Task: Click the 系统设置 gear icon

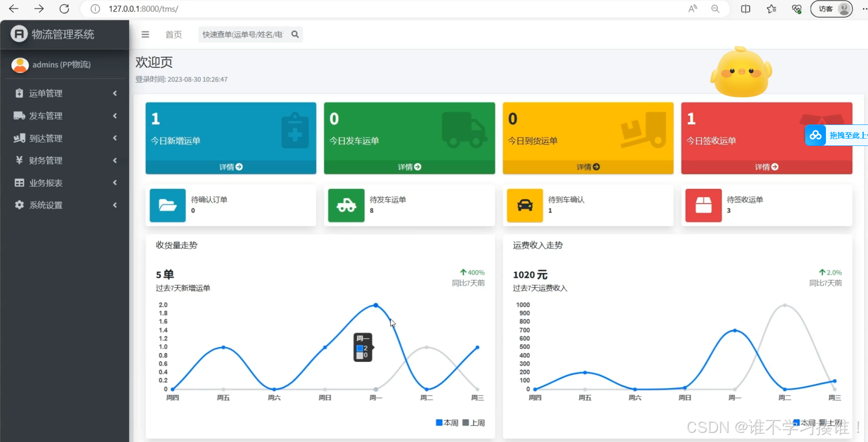Action: 19,205
